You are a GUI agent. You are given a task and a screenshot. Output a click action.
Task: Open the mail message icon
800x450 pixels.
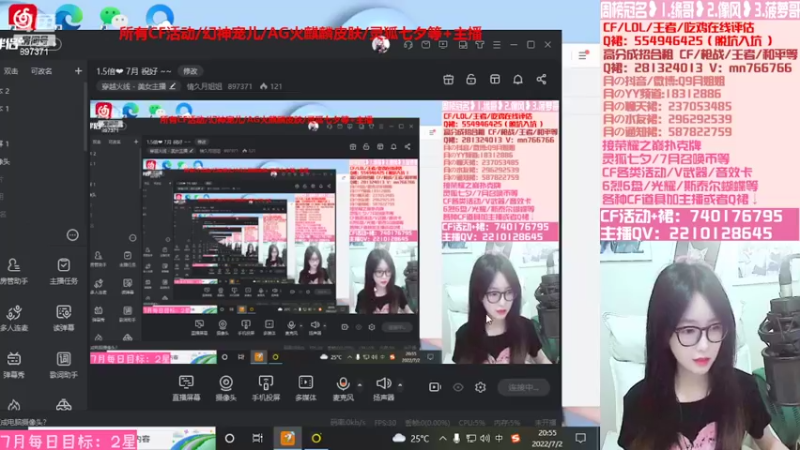point(426,45)
